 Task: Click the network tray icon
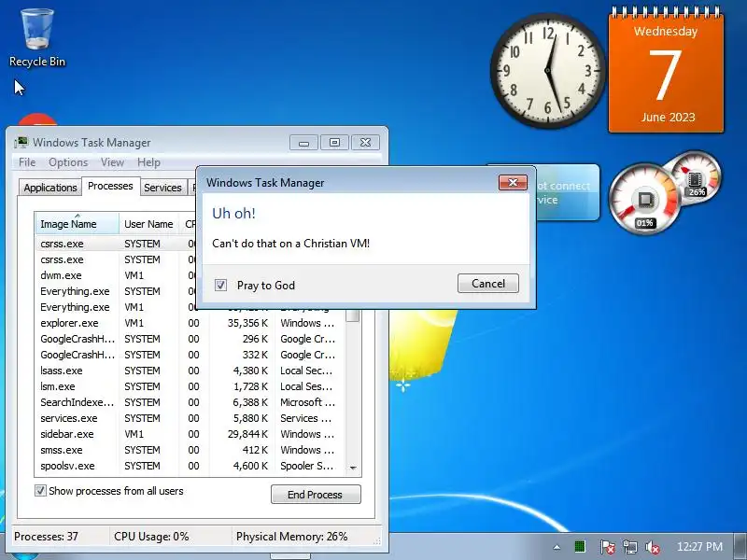point(629,547)
